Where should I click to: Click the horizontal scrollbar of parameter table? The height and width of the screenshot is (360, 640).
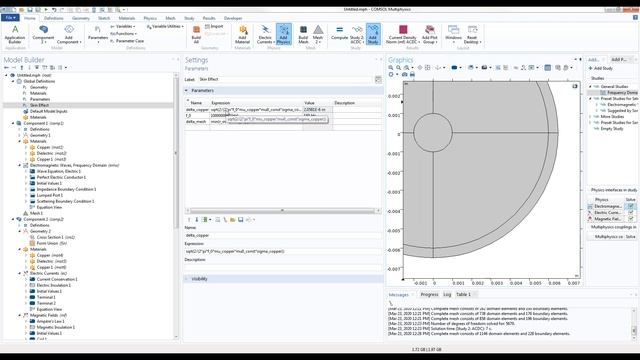tap(283, 211)
